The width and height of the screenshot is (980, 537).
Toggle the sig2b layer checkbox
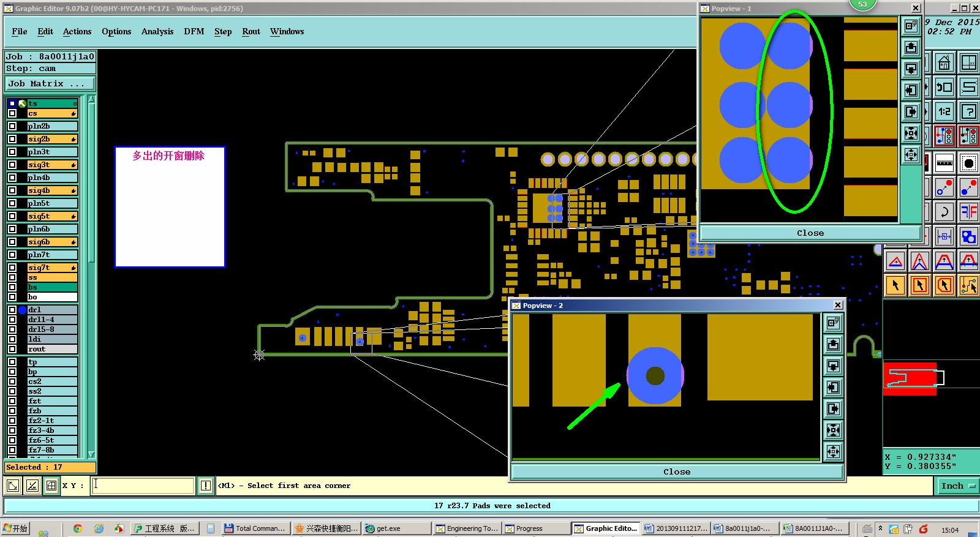click(x=12, y=139)
